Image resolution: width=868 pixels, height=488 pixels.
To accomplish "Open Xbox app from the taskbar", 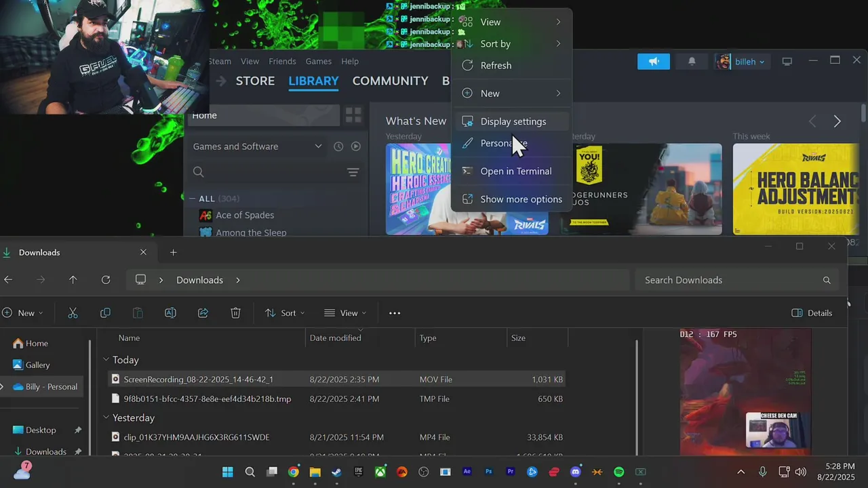I will point(380,472).
